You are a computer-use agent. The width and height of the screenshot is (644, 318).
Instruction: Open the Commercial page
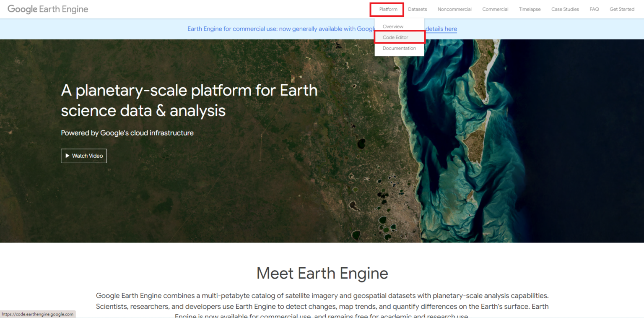[495, 9]
